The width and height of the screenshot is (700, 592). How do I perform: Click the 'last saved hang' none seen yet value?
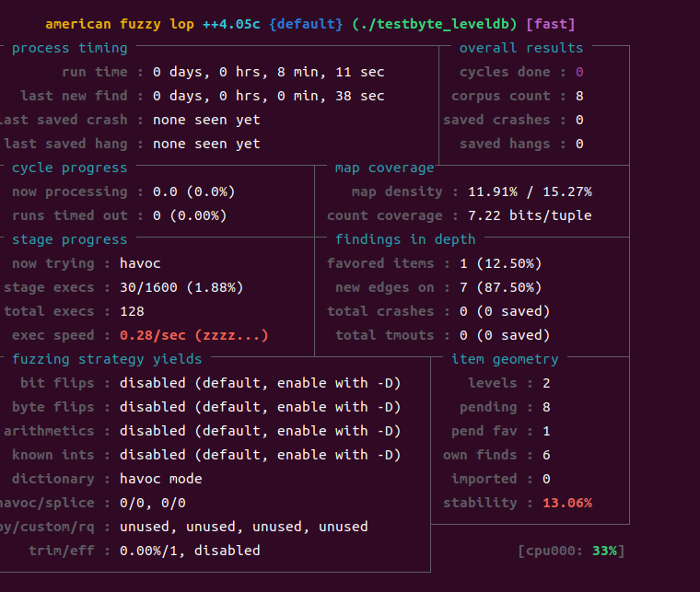(206, 145)
